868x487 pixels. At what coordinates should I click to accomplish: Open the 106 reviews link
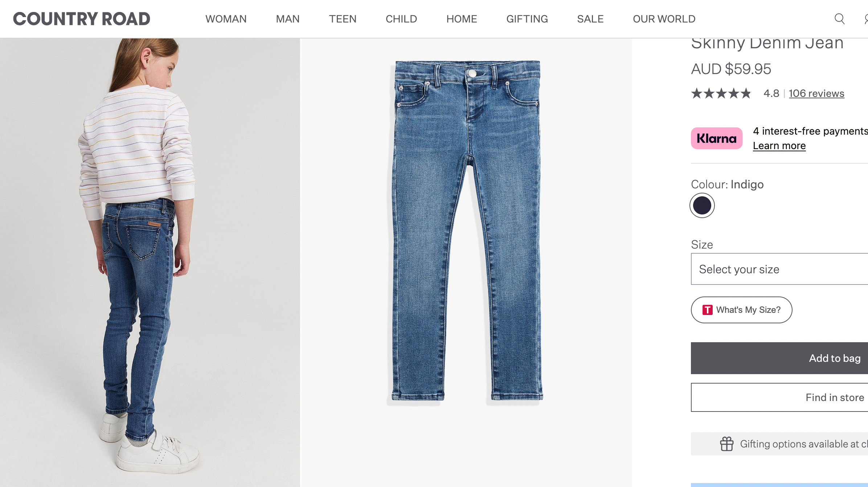tap(816, 94)
